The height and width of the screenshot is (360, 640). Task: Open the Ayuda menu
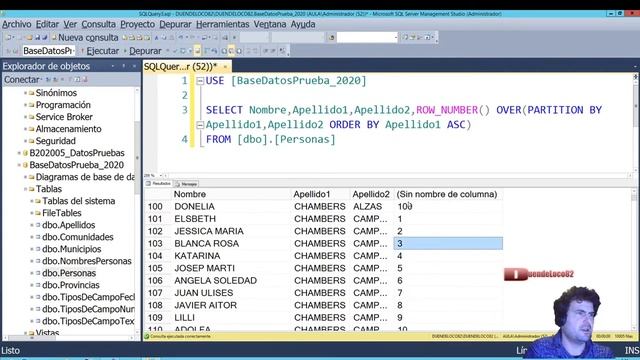303,24
